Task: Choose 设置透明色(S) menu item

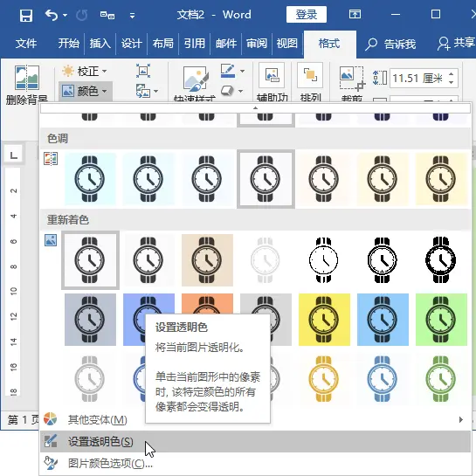Action: 255,441
